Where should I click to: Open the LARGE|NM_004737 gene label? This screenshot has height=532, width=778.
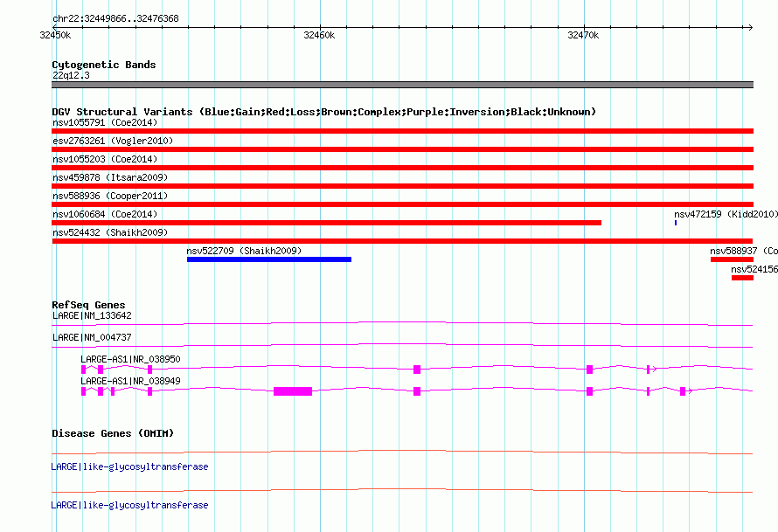[x=92, y=338]
